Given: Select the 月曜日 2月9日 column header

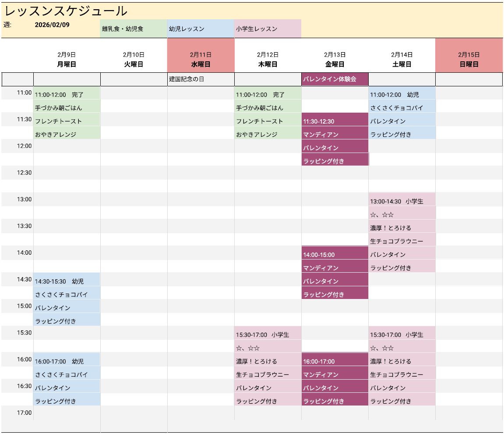Looking at the screenshot, I should tap(67, 60).
